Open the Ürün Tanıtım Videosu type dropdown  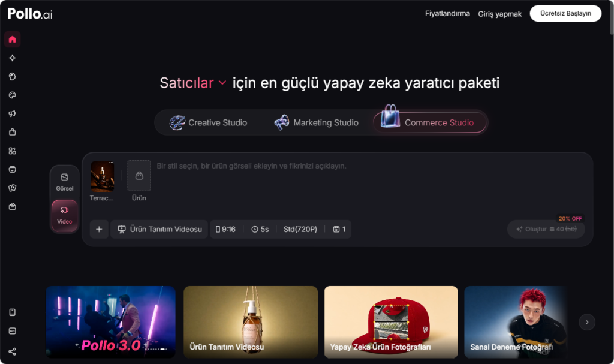click(159, 229)
